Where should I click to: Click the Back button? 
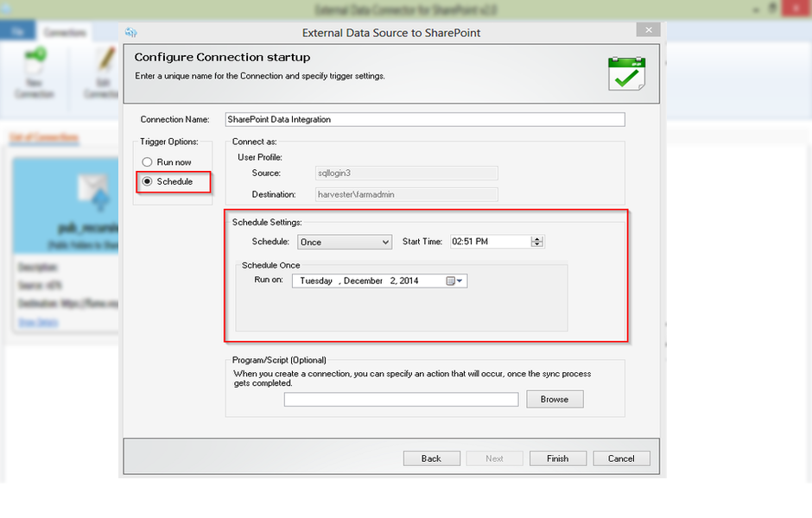(431, 458)
